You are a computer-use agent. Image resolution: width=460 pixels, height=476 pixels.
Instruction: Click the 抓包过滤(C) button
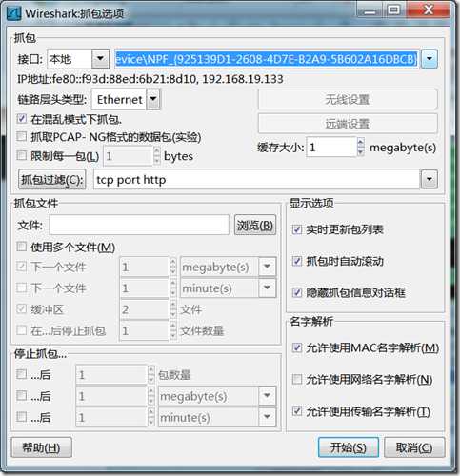[52, 180]
